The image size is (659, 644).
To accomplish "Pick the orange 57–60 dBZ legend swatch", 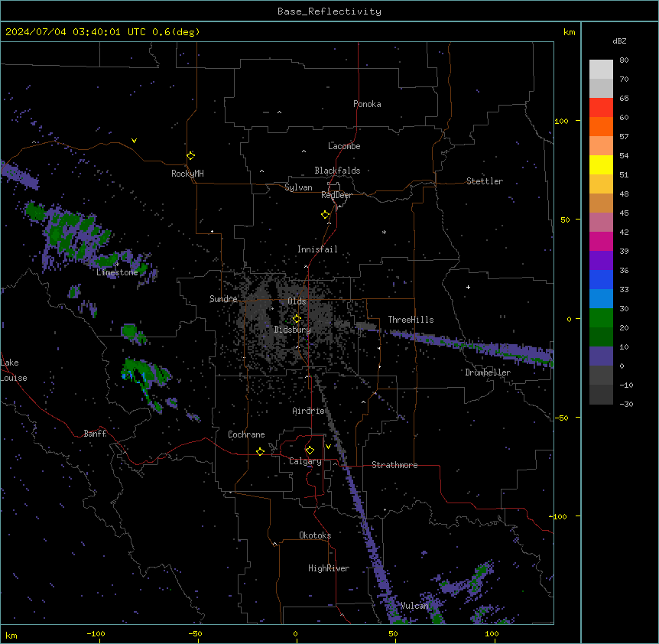I will click(x=601, y=126).
